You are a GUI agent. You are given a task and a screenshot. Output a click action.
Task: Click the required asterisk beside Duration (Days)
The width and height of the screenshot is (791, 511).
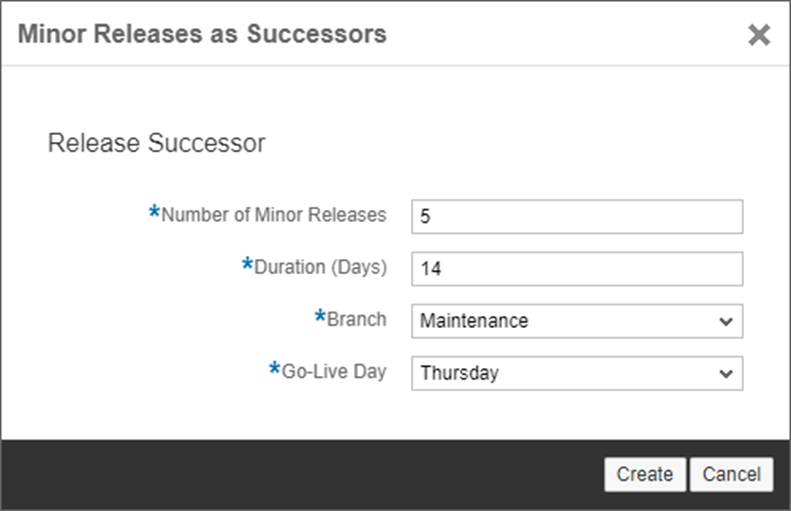click(x=248, y=265)
